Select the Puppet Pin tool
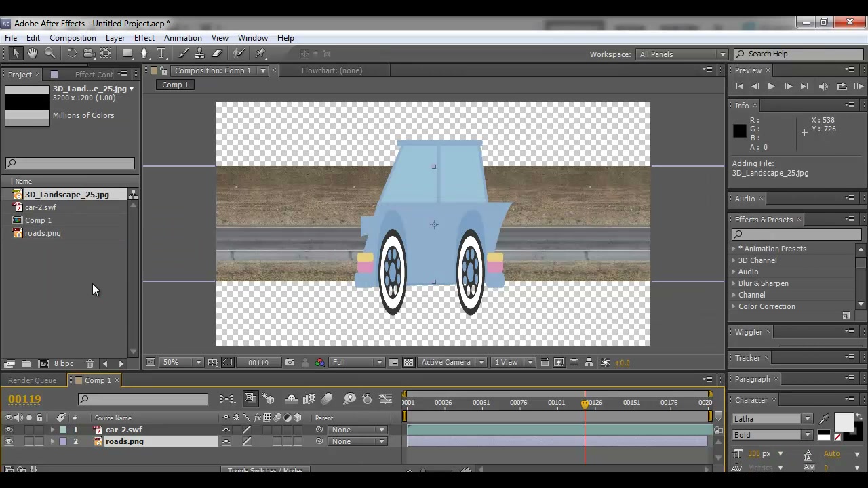The image size is (868, 488). pyautogui.click(x=261, y=54)
